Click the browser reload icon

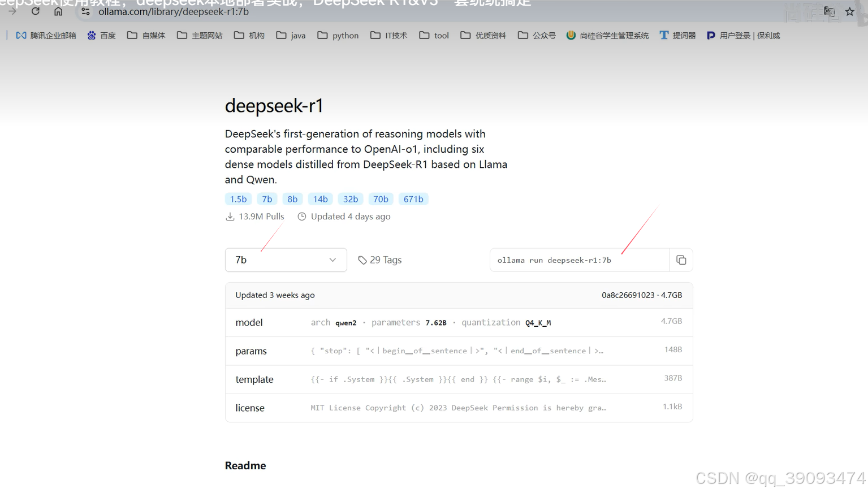point(36,11)
